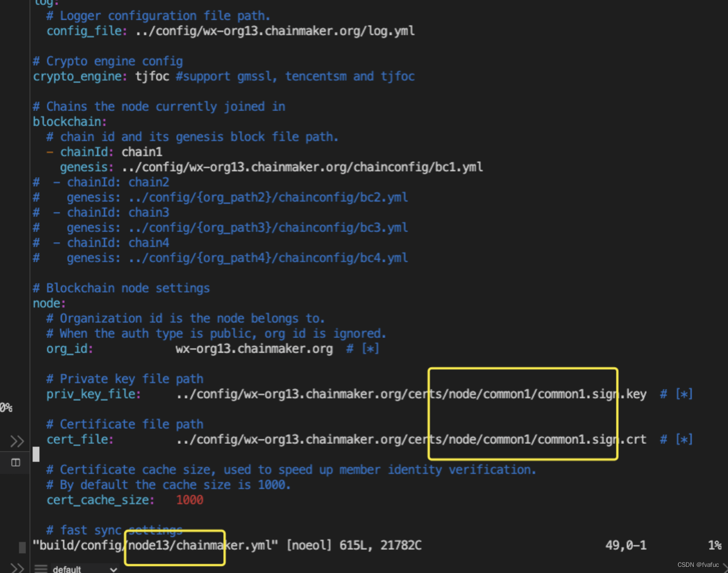
Task: Click the 'crypto_engine:' key text
Action: point(80,76)
